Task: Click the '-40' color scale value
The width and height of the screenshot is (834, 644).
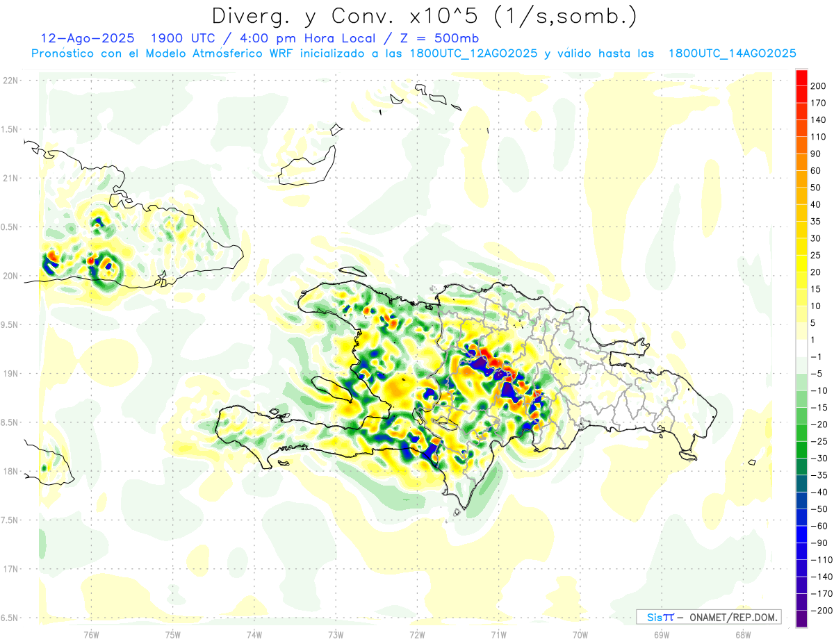Action: pos(819,493)
